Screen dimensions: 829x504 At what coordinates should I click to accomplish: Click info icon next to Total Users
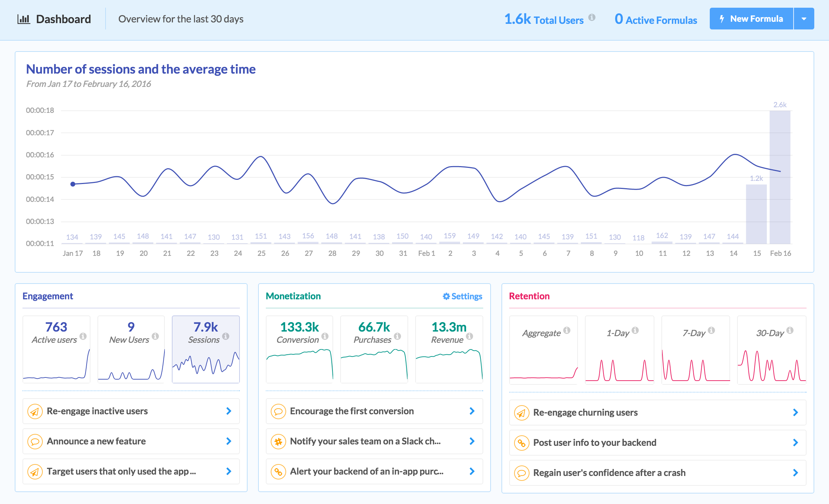pos(592,17)
